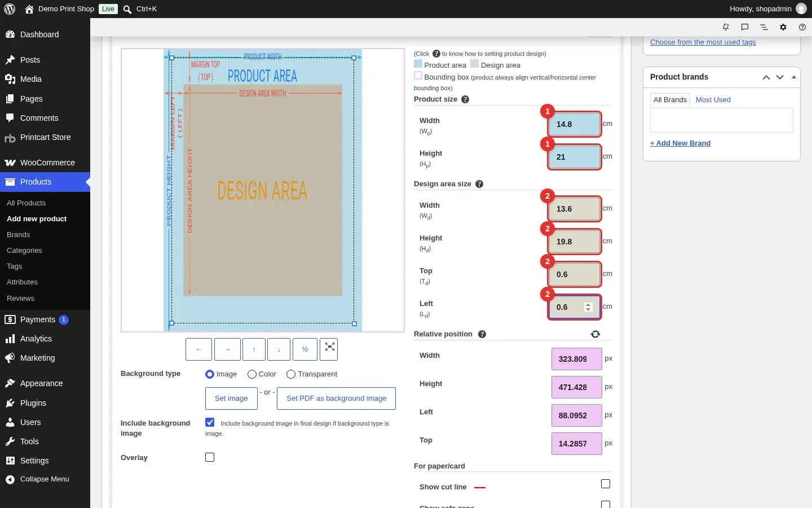The width and height of the screenshot is (812, 508).
Task: Click the Ctrl+K search icon
Action: pos(127,9)
